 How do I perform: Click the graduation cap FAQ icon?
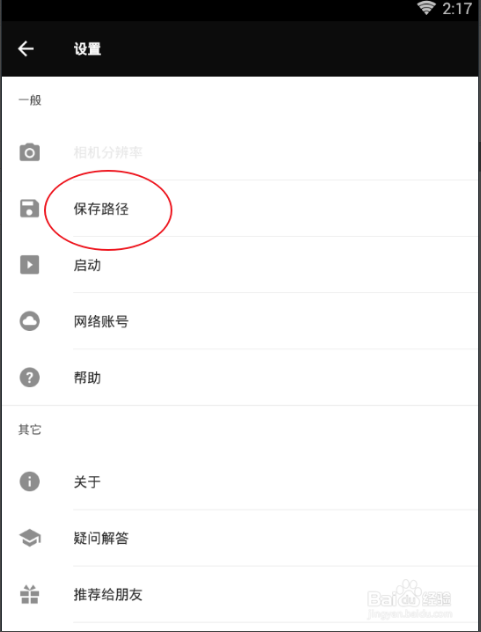click(29, 538)
